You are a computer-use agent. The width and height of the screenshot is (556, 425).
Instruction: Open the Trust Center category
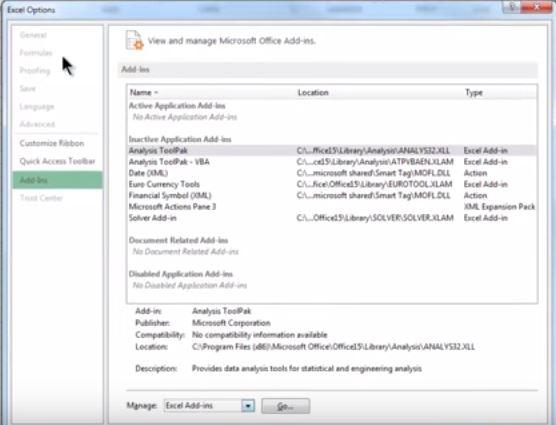[x=41, y=198]
